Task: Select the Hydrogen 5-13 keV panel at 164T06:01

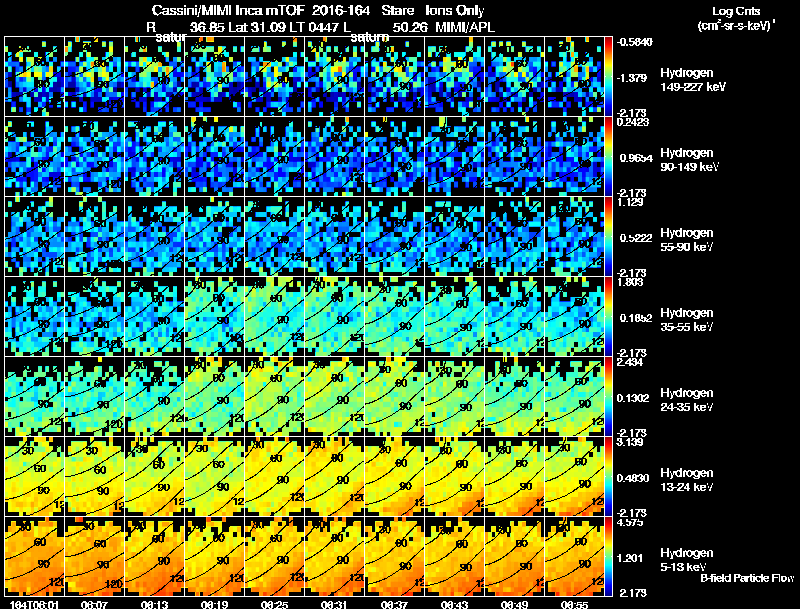Action: pyautogui.click(x=34, y=556)
